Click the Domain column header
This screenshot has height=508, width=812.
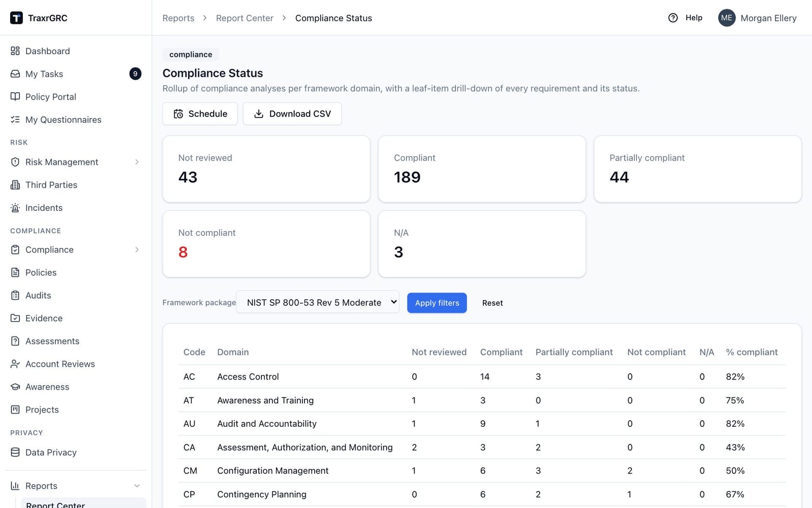coord(233,352)
